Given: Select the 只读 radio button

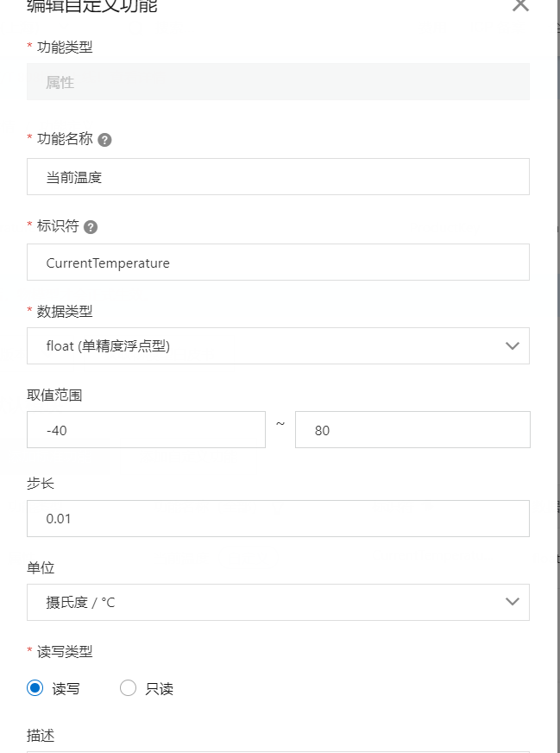Looking at the screenshot, I should point(128,688).
